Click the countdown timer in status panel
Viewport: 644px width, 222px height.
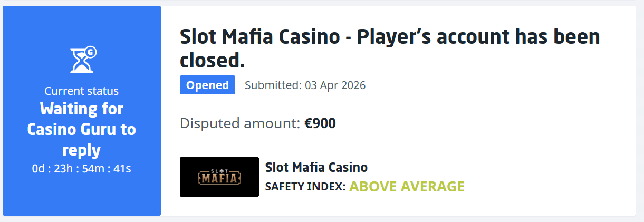[82, 169]
